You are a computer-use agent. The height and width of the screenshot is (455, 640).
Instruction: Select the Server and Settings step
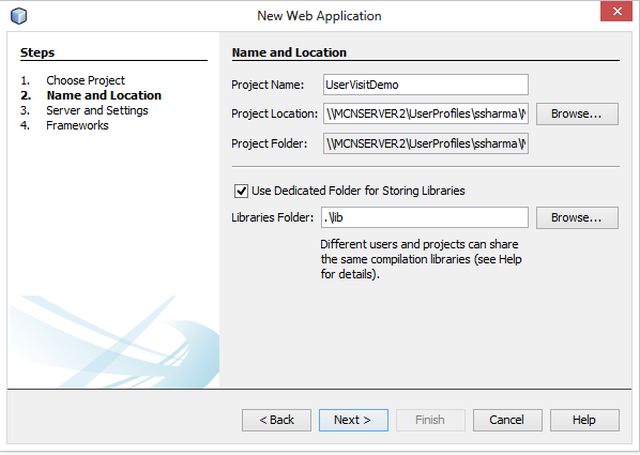click(97, 110)
